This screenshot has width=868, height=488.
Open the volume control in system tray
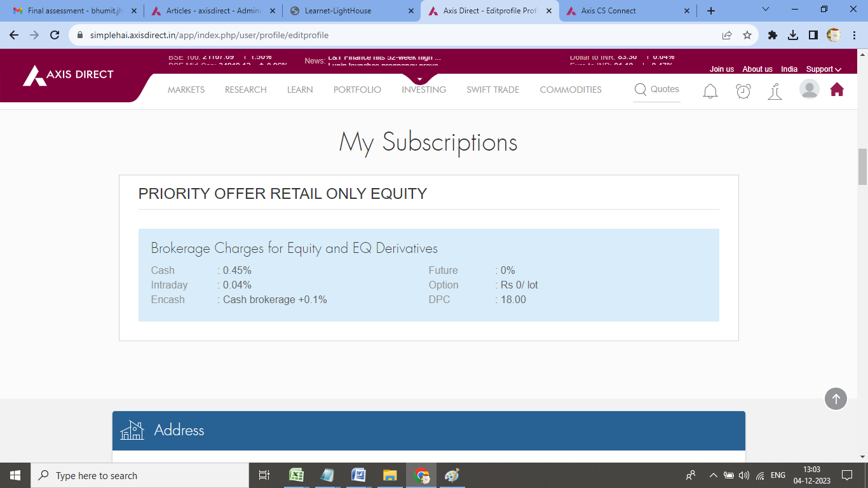pyautogui.click(x=744, y=475)
